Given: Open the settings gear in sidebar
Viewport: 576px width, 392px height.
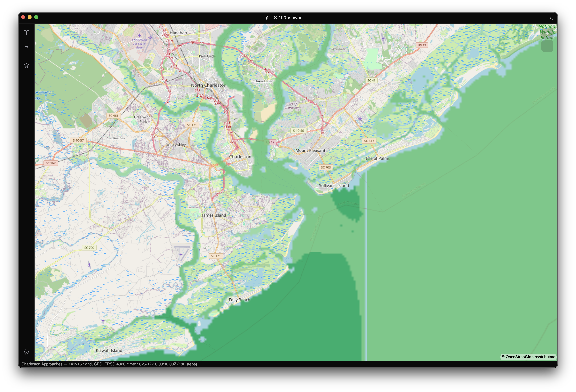Looking at the screenshot, I should pyautogui.click(x=26, y=352).
